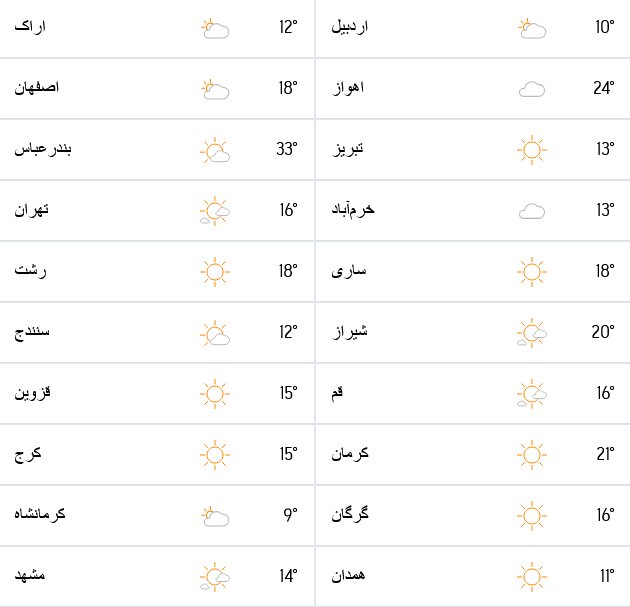
Task: Open the کرمان city forecast
Action: [350, 454]
